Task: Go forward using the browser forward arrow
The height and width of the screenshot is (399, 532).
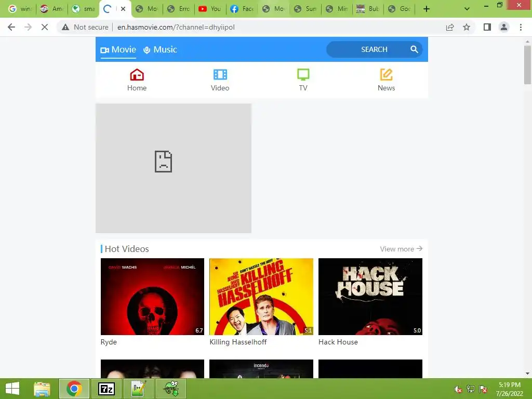Action: point(28,27)
